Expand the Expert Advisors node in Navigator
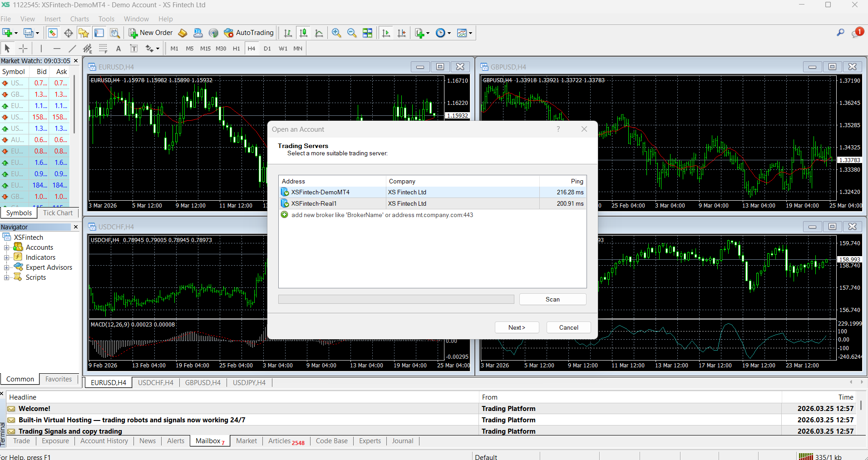Image resolution: width=868 pixels, height=460 pixels. coord(6,267)
